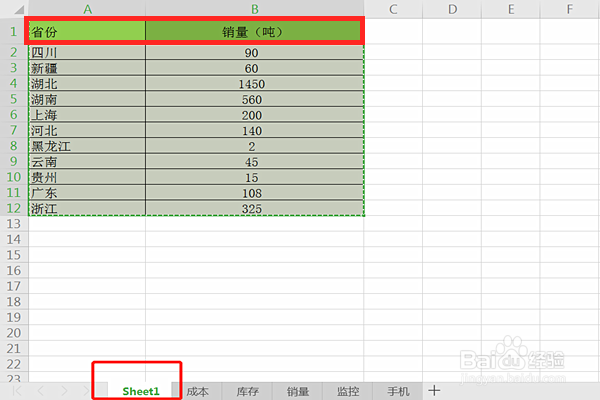
Task: Go to first sheet navigation arrow
Action: [x=17, y=391]
